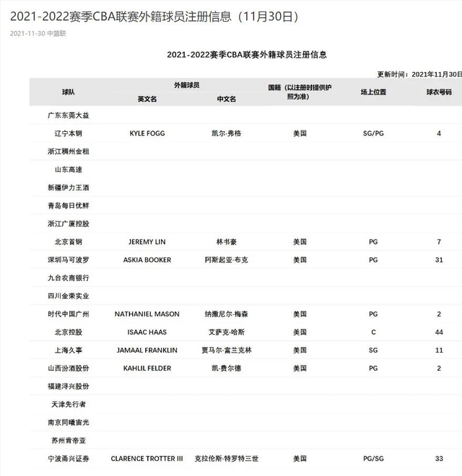
Task: Click the ASKIA BOOKER name cell
Action: tap(147, 260)
